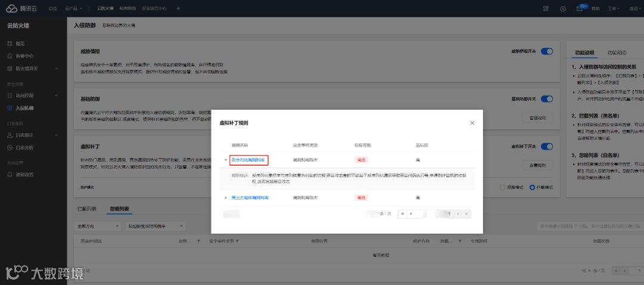Image resolution: width=644 pixels, height=285 pixels.
Task: Expand 防火墙开关 submenu arrow
Action: coord(56,69)
